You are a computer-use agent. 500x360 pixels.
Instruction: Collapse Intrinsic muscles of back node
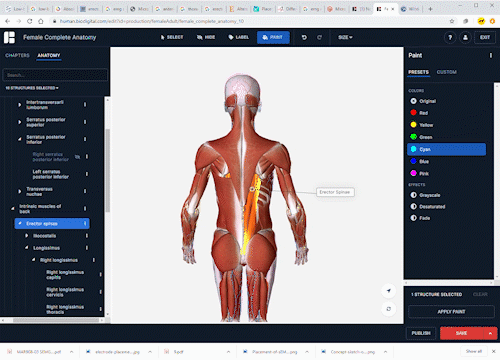point(13,209)
